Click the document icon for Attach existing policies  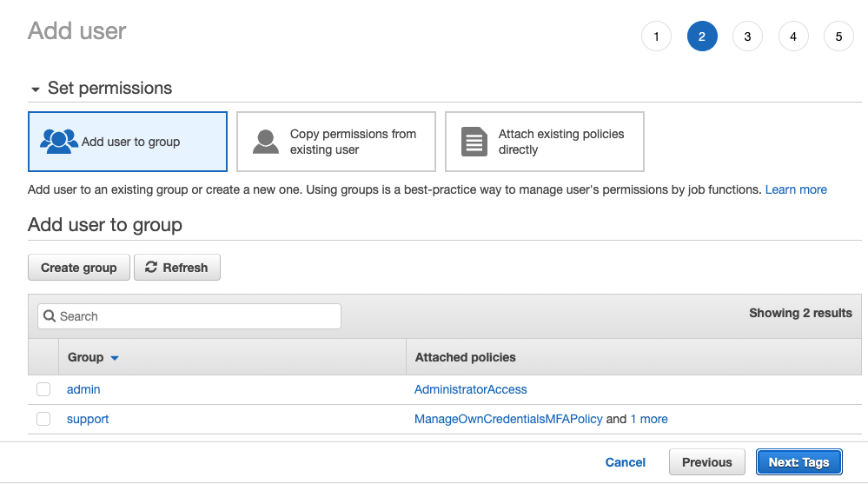(474, 141)
